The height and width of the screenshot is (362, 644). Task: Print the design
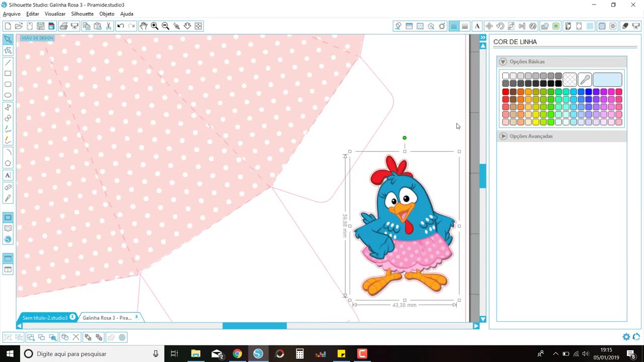[x=63, y=26]
